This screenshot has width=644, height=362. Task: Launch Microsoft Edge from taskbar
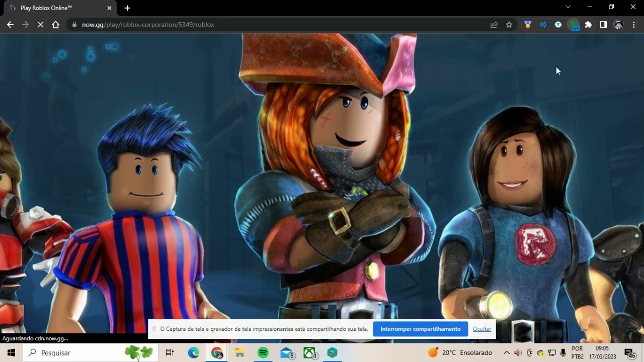(x=194, y=353)
